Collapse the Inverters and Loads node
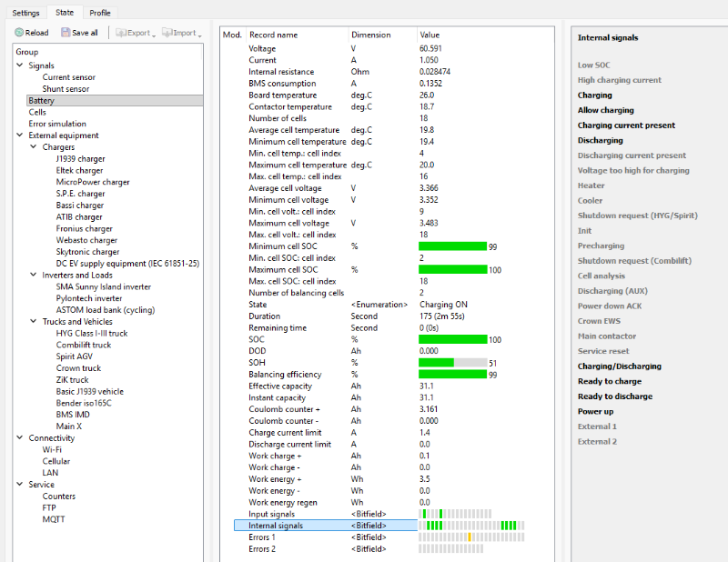The image size is (728, 562). point(34,275)
